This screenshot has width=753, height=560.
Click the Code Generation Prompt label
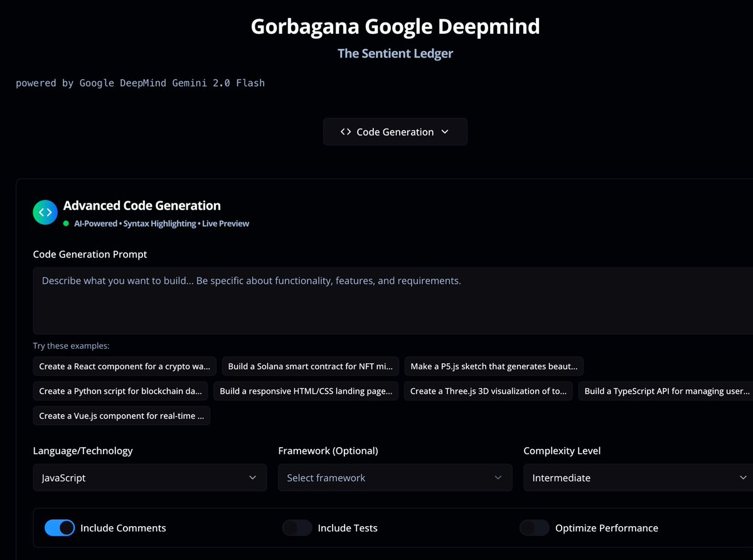click(x=90, y=255)
